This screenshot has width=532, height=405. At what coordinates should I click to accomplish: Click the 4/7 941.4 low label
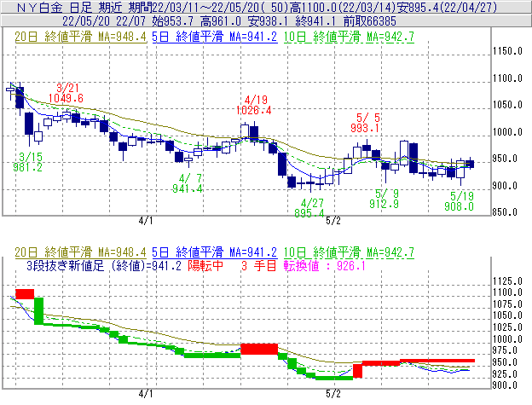click(x=188, y=183)
